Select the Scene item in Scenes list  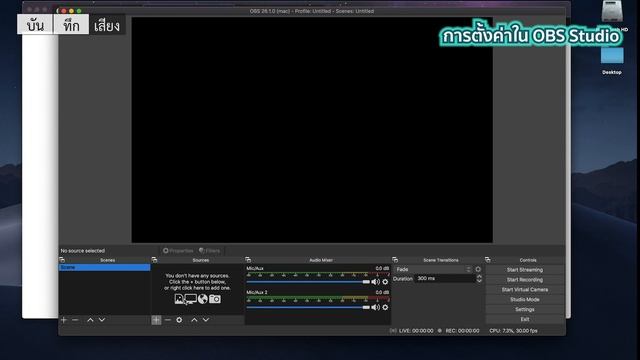pos(104,267)
